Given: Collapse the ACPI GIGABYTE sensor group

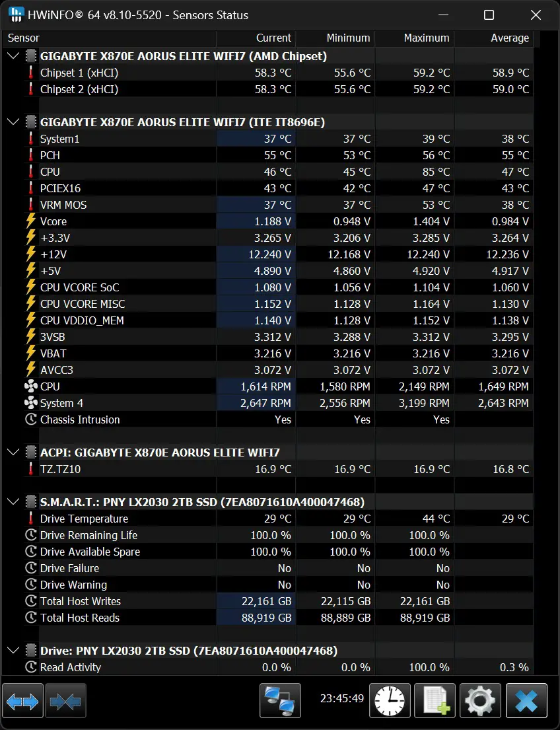Looking at the screenshot, I should [x=13, y=453].
